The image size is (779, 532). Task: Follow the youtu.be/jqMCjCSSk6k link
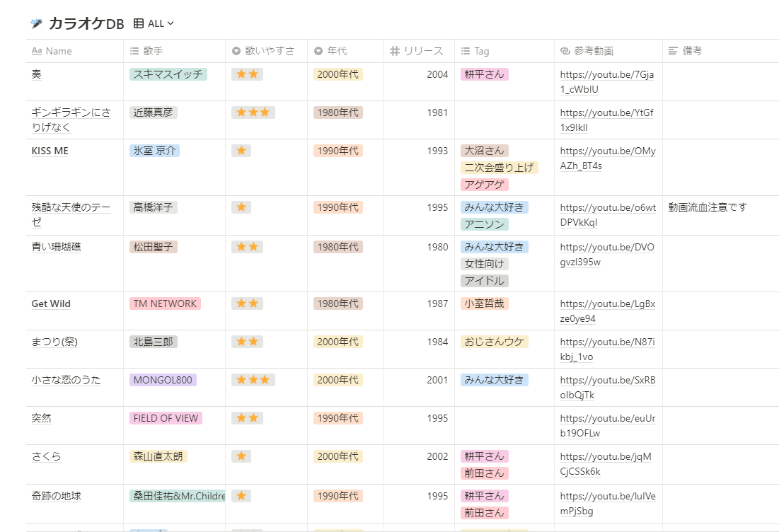[606, 464]
